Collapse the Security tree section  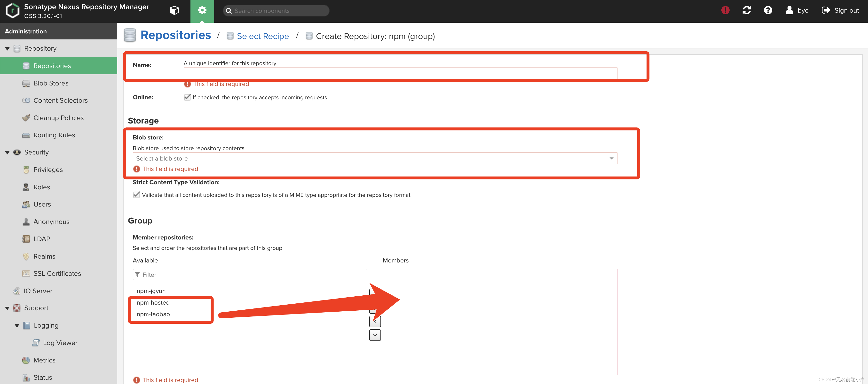7,153
